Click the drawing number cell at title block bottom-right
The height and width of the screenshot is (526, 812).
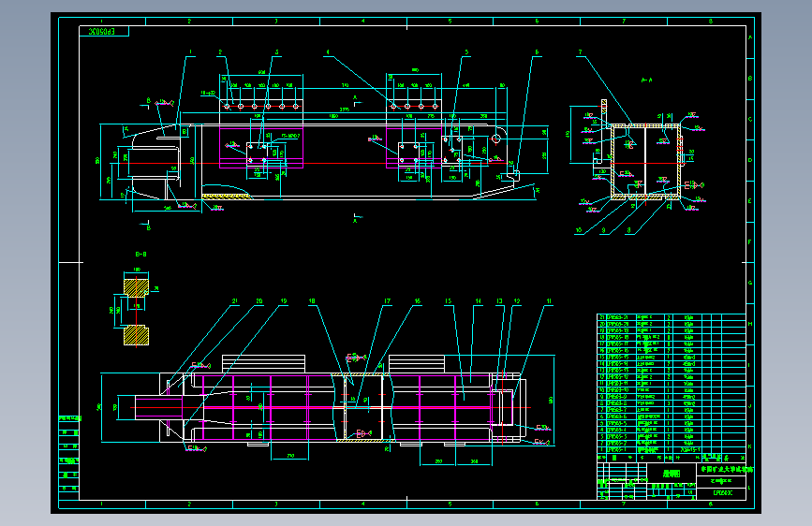(x=721, y=493)
